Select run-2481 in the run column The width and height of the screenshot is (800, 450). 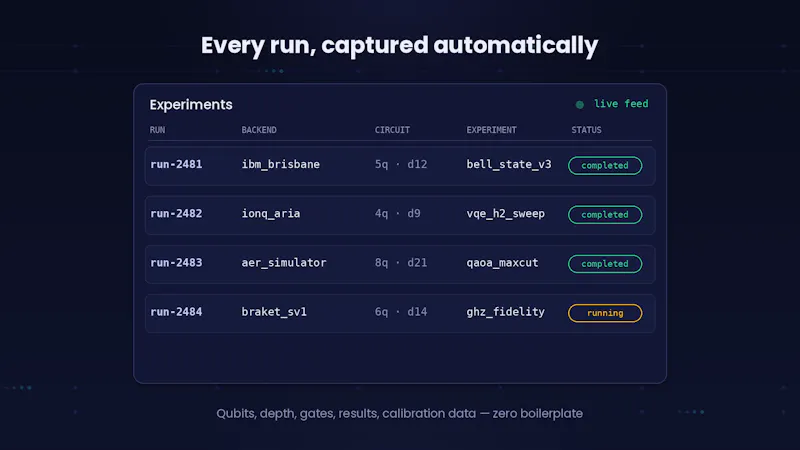(x=176, y=164)
